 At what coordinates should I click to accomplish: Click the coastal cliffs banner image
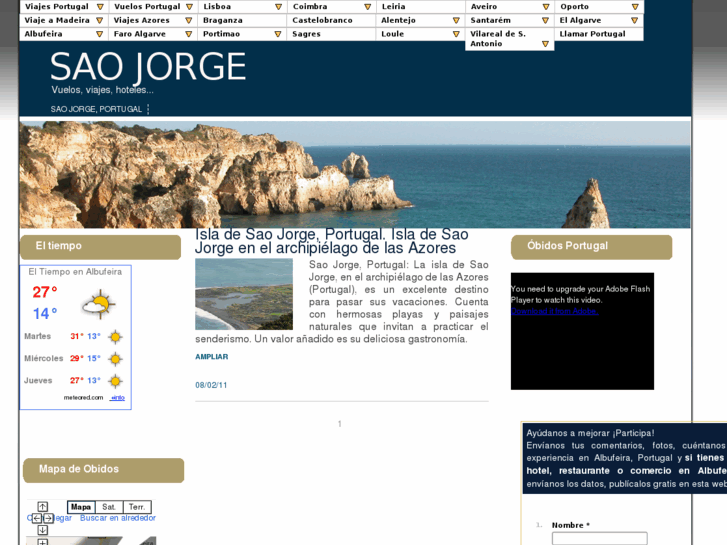355,174
